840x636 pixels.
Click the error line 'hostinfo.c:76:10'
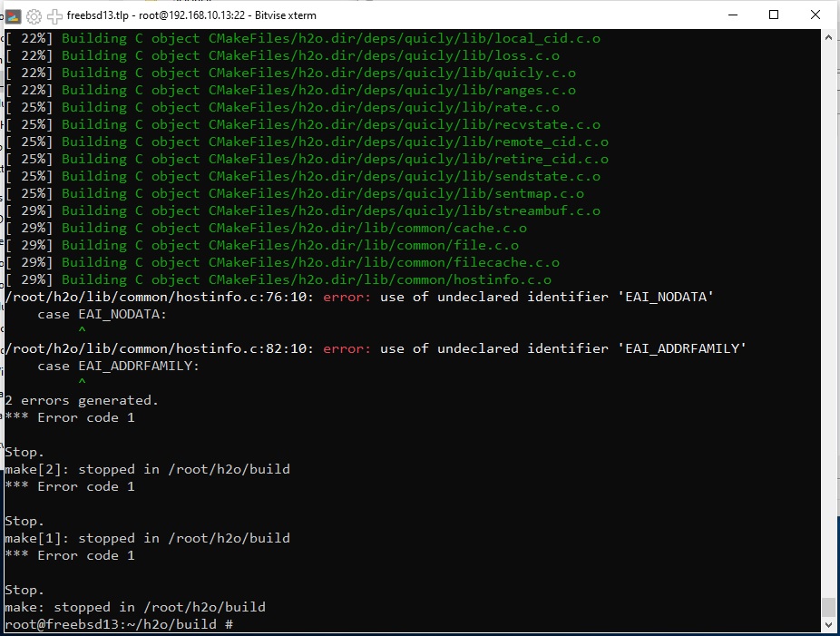[359, 297]
